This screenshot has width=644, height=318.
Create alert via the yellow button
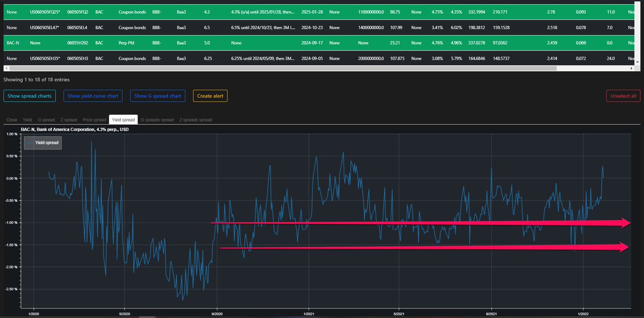pyautogui.click(x=210, y=96)
